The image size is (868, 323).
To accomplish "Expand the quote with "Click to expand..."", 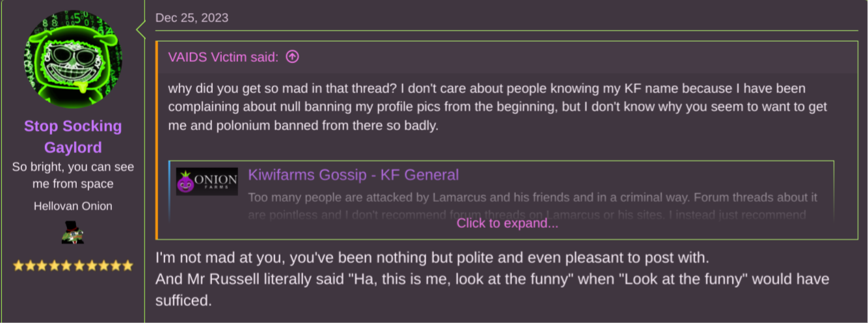I will click(x=508, y=223).
